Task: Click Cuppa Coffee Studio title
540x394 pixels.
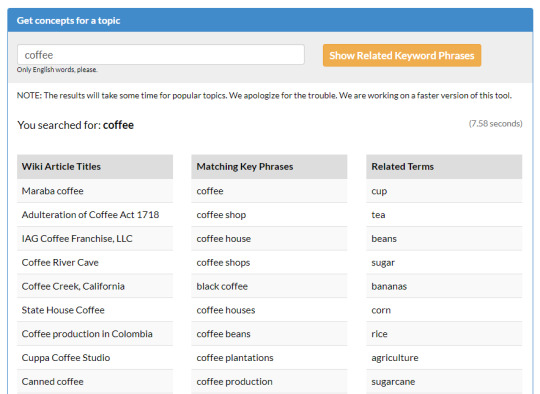Action: coord(95,357)
